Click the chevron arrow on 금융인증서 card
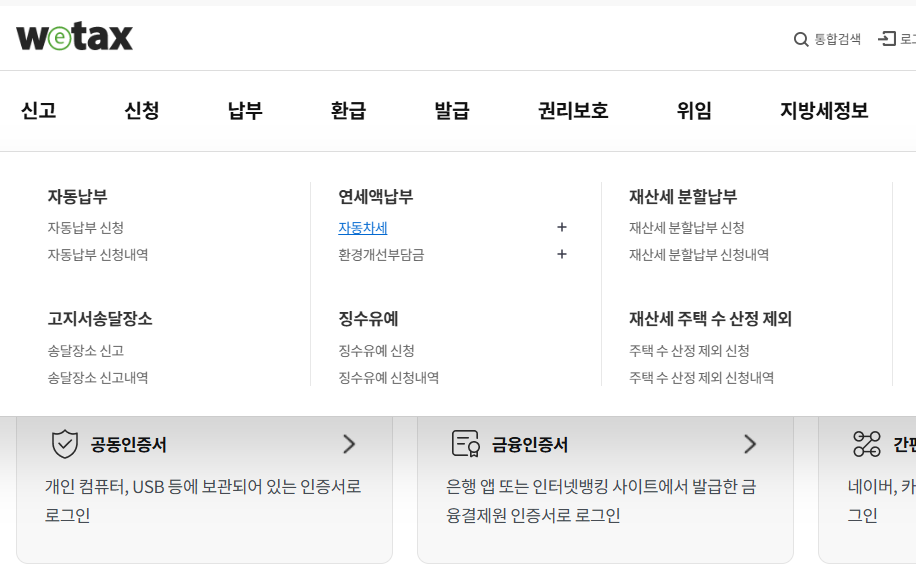 coord(750,444)
